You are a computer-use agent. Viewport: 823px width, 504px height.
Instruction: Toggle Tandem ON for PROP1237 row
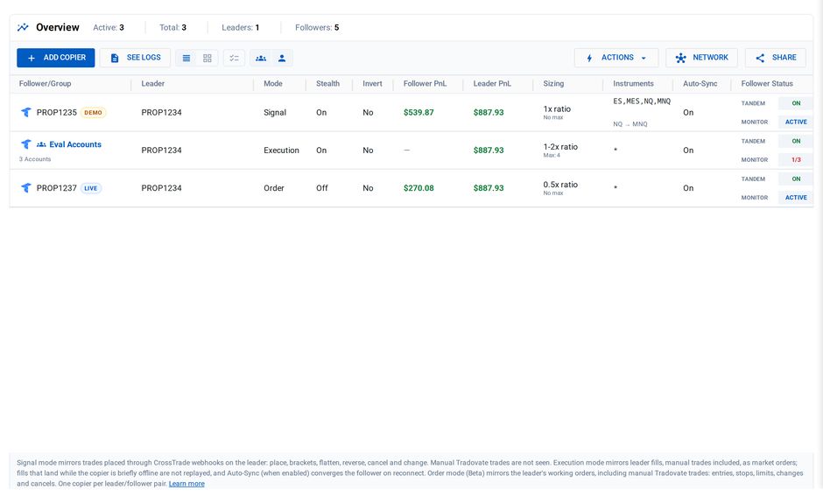[796, 178]
